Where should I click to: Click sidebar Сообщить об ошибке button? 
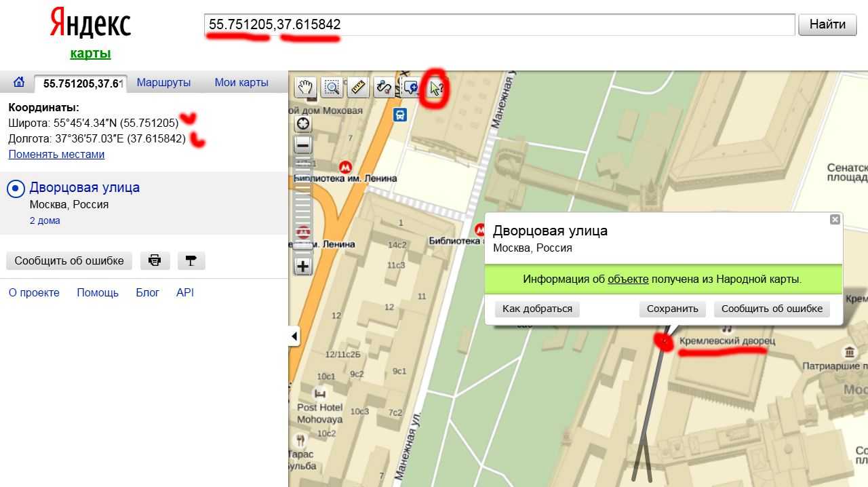click(69, 260)
